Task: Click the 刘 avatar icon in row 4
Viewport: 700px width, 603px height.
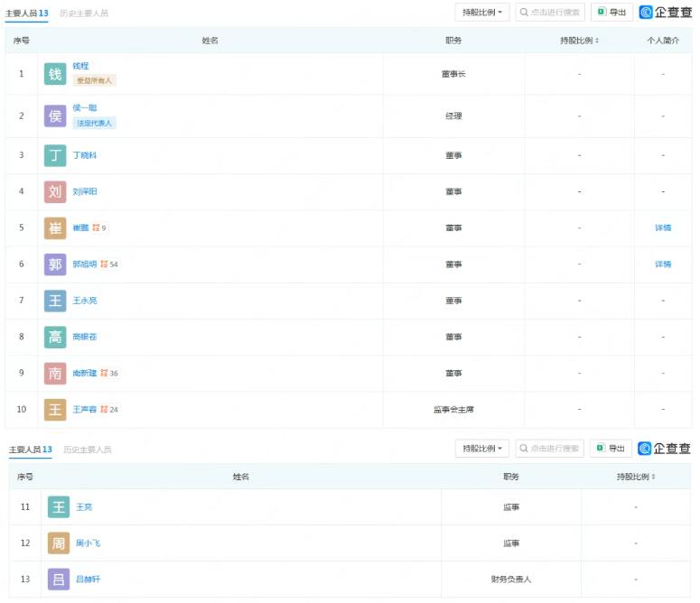Action: coord(55,191)
